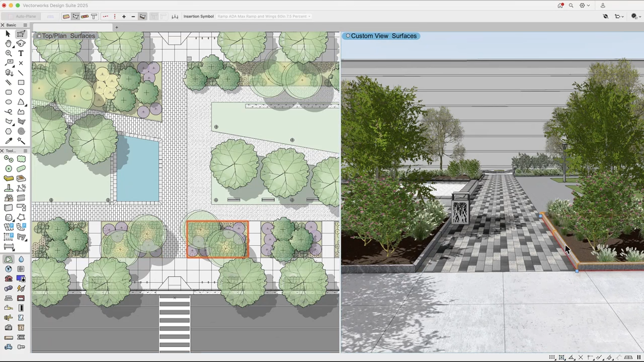Activate the Zoom tool
This screenshot has width=644, height=362.
click(8, 53)
